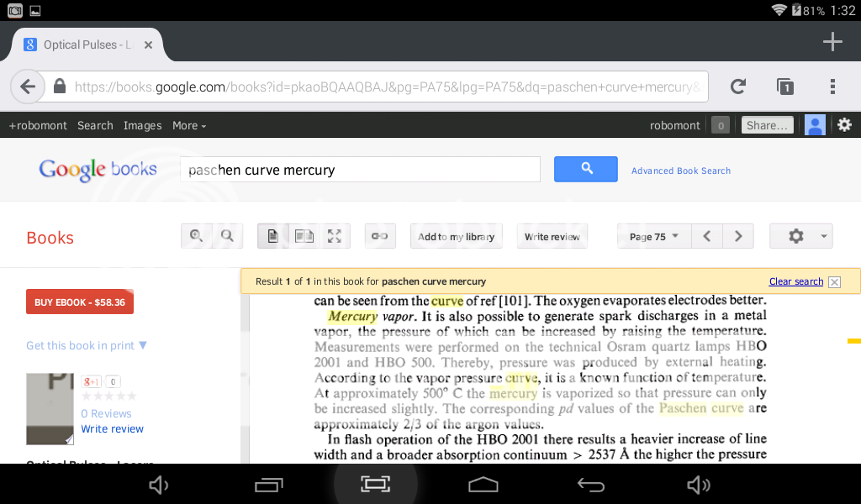Image resolution: width=861 pixels, height=504 pixels.
Task: Zoom out of the book page
Action: click(x=227, y=236)
